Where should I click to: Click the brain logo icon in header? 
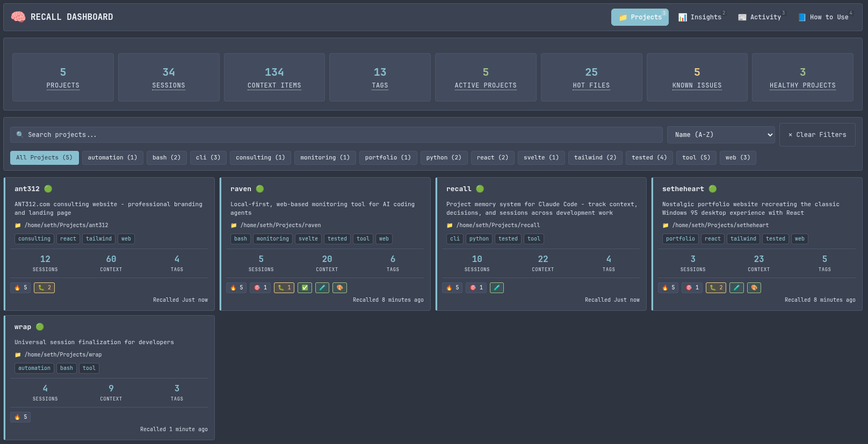click(x=18, y=17)
